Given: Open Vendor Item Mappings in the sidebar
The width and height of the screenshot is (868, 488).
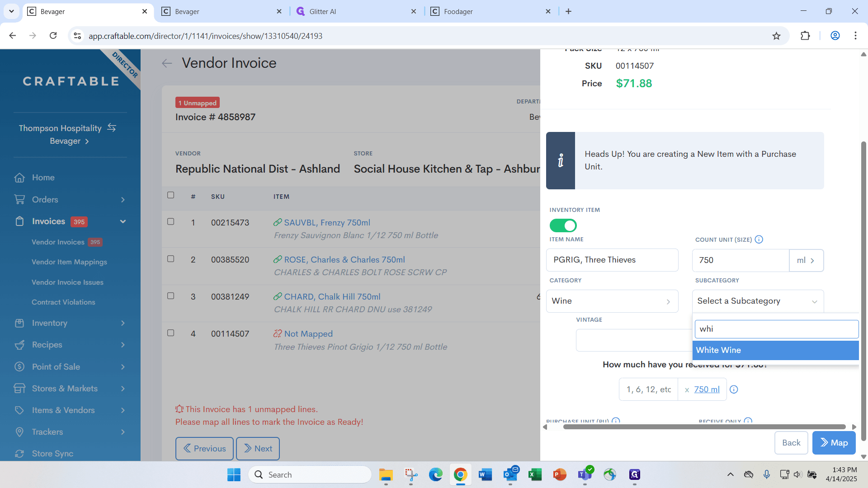Looking at the screenshot, I should tap(69, 262).
